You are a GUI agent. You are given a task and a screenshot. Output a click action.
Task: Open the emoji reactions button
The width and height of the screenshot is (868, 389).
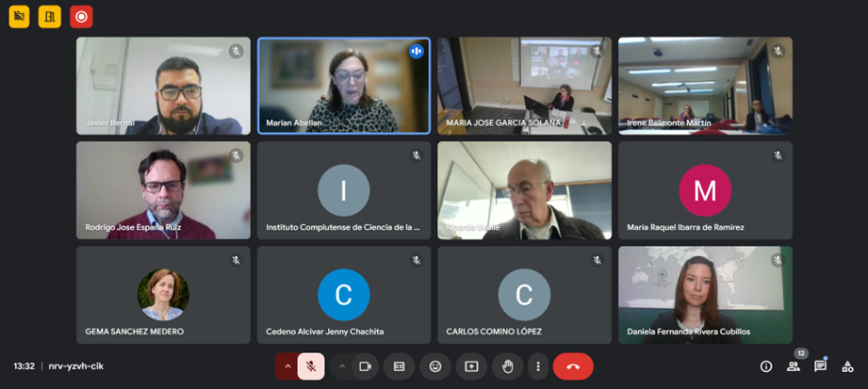[435, 366]
